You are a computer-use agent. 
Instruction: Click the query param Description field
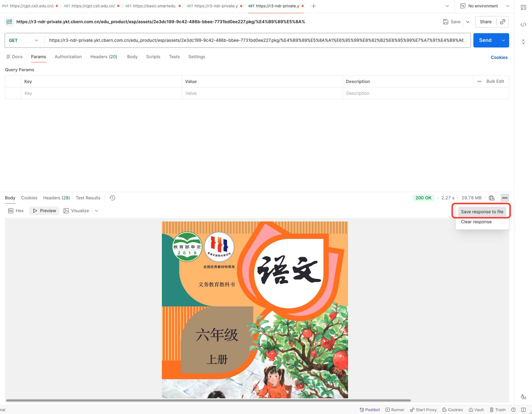(x=426, y=93)
